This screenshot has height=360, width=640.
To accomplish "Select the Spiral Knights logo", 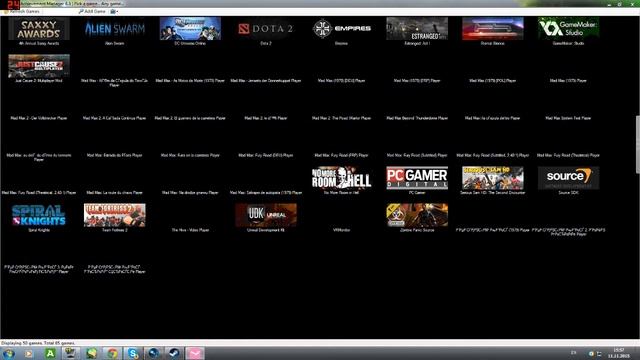I will pos(39,215).
